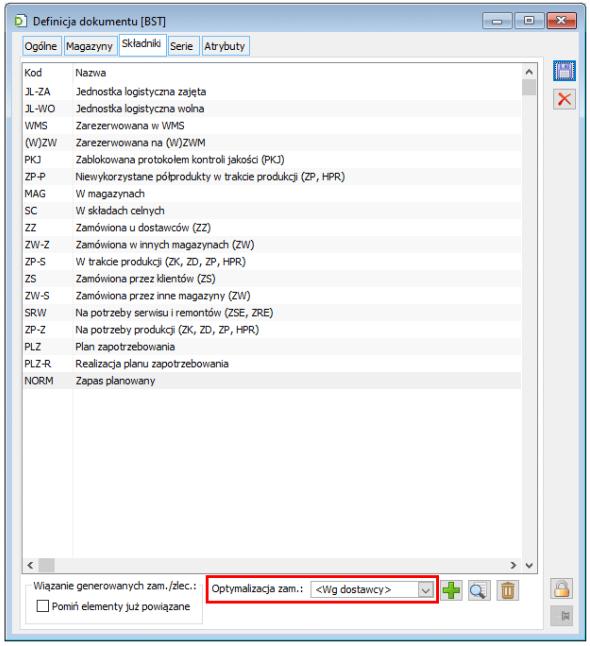Image resolution: width=590 pixels, height=646 pixels.
Task: Open the Optymalizacja zam. dropdown arrow
Action: point(426,590)
